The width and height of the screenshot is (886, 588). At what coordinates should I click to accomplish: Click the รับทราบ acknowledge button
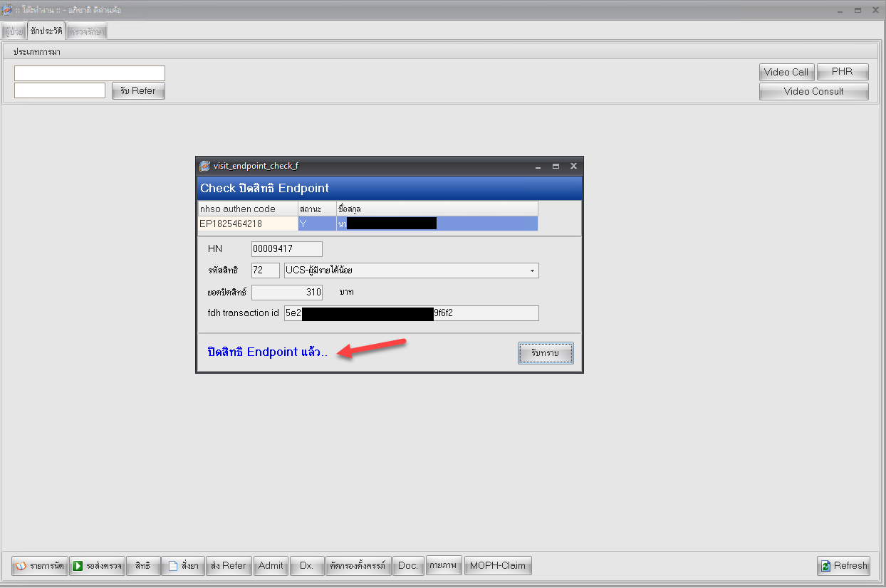pyautogui.click(x=545, y=354)
